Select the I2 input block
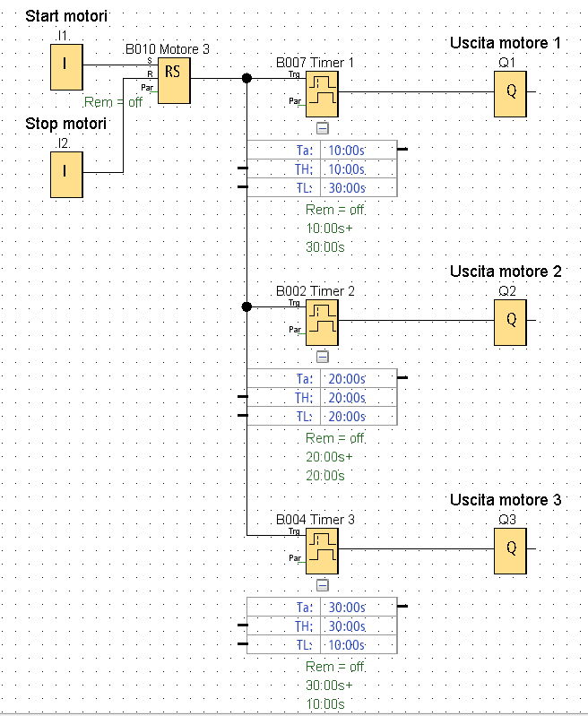The height and width of the screenshot is (716, 588). click(66, 175)
